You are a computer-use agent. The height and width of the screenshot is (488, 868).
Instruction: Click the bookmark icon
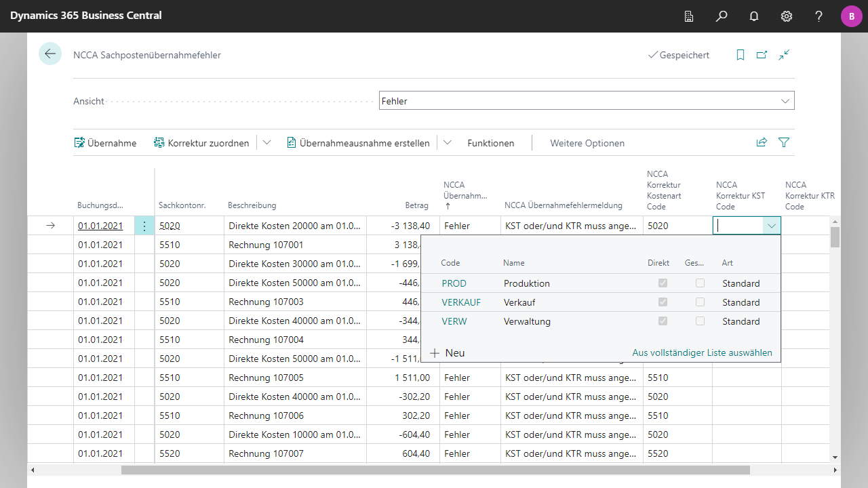coord(741,55)
